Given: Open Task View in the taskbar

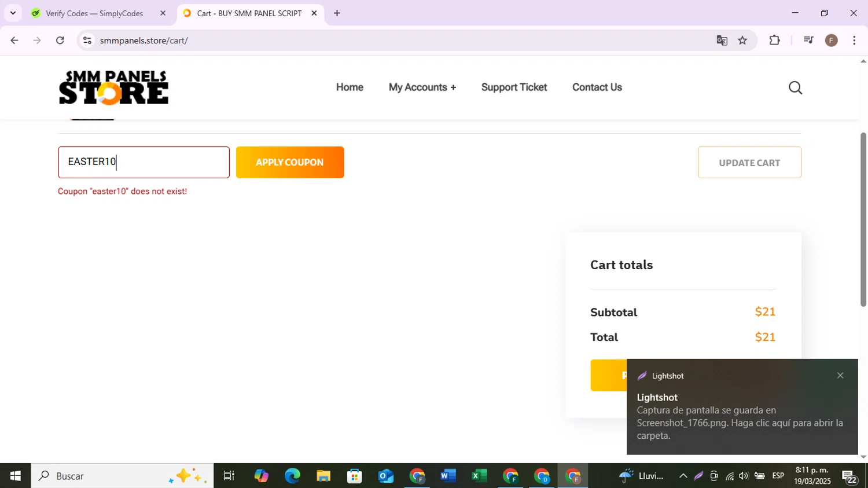Looking at the screenshot, I should click(229, 476).
